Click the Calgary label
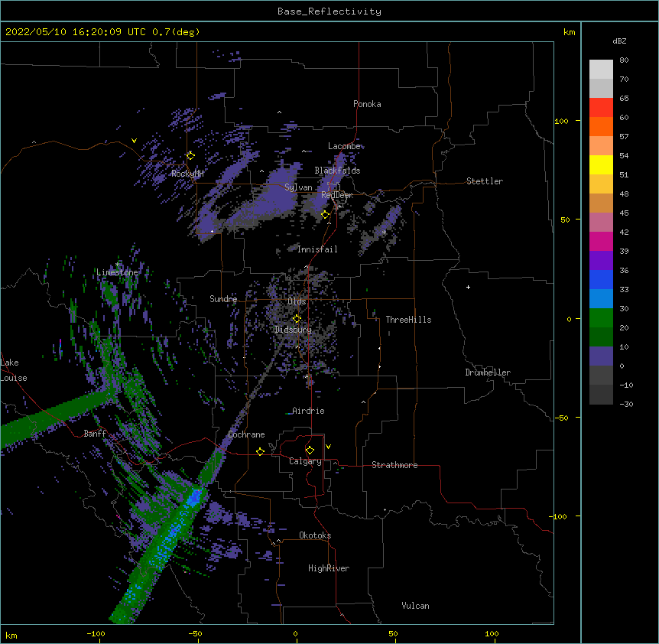The width and height of the screenshot is (659, 644). pos(305,461)
